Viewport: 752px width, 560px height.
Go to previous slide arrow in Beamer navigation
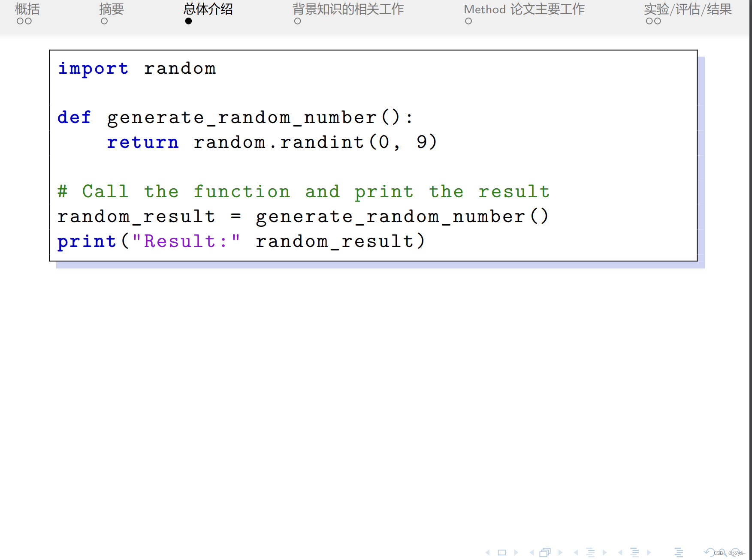[488, 552]
